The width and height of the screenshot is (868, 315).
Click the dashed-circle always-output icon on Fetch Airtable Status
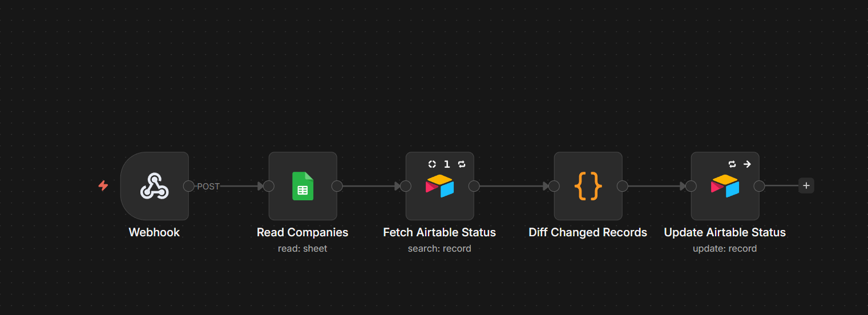pos(432,164)
